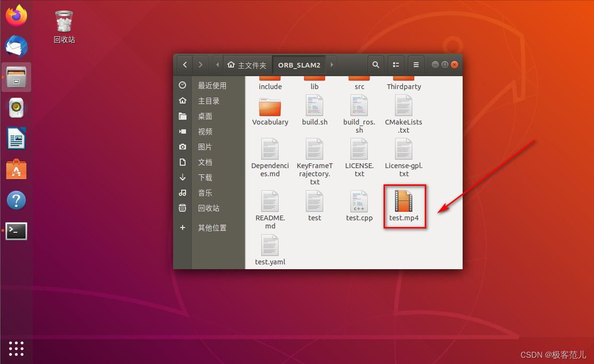Show applications grid at dock bottom

tap(16, 348)
